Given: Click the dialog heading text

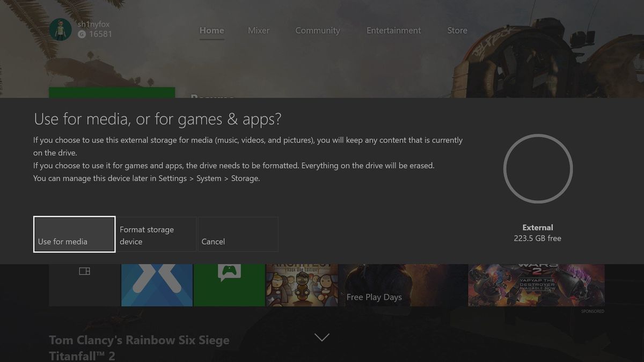Looking at the screenshot, I should click(x=157, y=119).
